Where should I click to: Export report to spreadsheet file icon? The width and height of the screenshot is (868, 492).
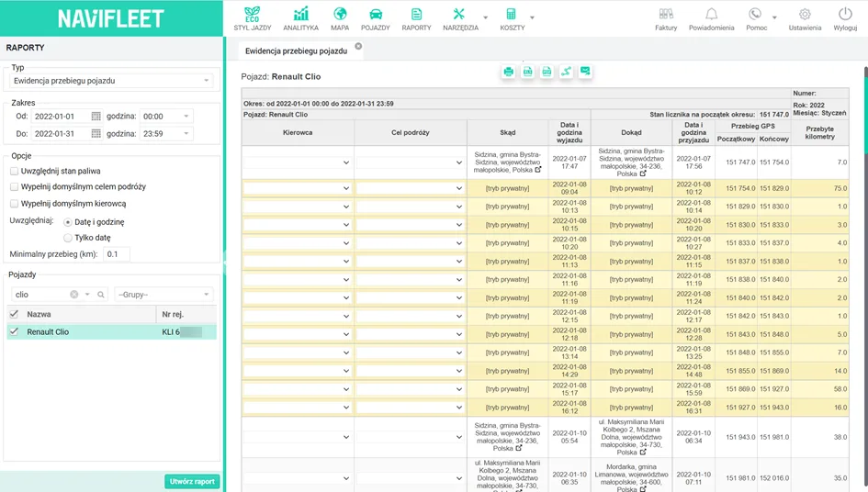pyautogui.click(x=527, y=72)
